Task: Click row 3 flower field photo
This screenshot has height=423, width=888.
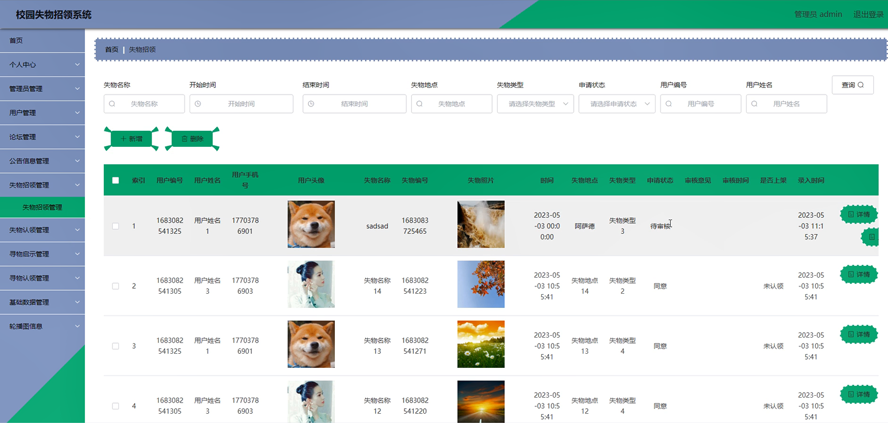Action: coord(481,344)
